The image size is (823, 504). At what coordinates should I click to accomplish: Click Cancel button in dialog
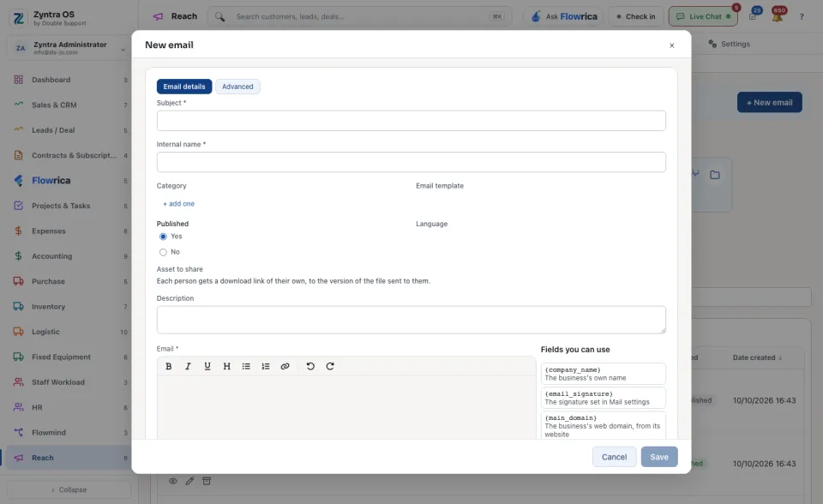click(x=614, y=457)
